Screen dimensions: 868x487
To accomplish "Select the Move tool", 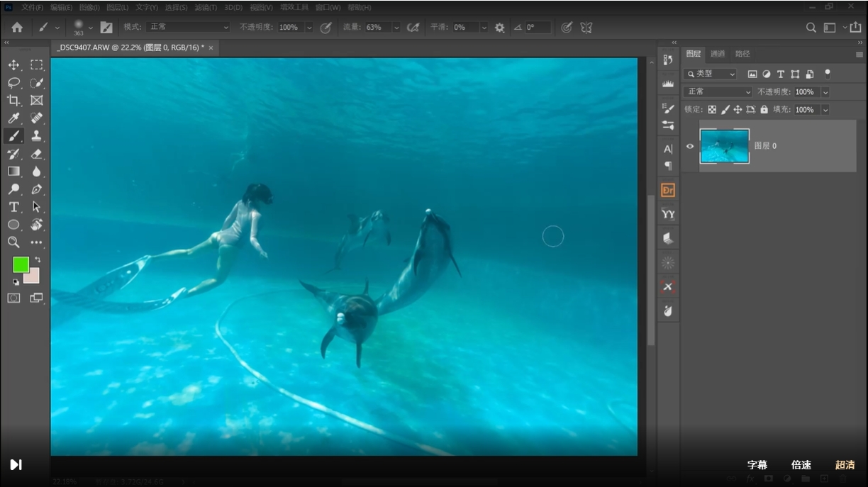I will click(x=13, y=65).
